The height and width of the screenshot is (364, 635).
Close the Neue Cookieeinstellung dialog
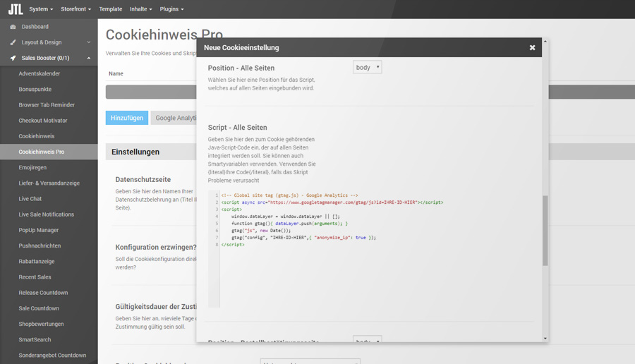(x=532, y=47)
